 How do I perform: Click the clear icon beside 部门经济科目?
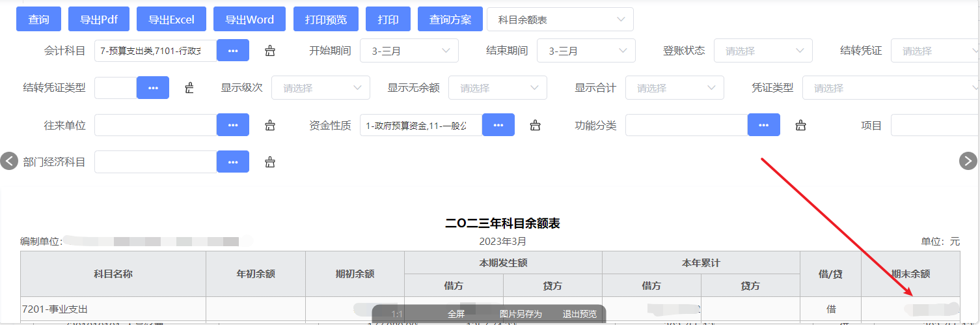tap(270, 162)
